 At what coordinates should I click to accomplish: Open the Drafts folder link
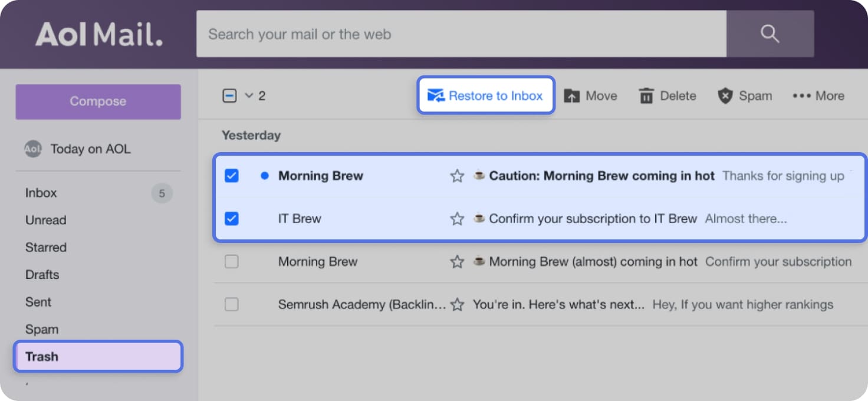(x=41, y=274)
